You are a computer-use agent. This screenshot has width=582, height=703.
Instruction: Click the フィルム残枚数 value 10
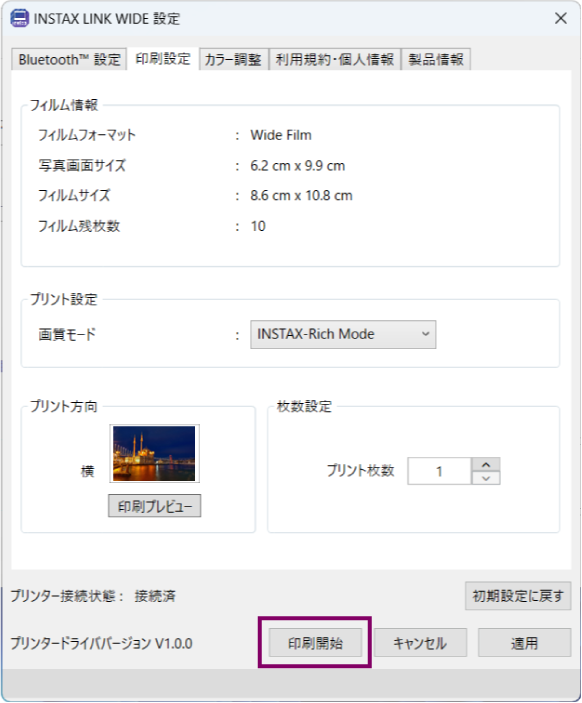[x=258, y=226]
